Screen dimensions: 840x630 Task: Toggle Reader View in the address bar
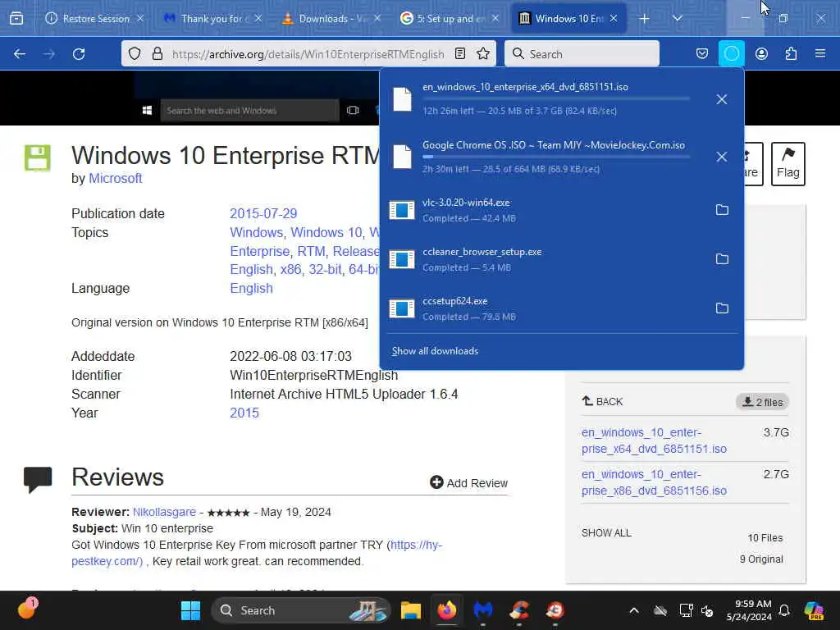coord(460,54)
